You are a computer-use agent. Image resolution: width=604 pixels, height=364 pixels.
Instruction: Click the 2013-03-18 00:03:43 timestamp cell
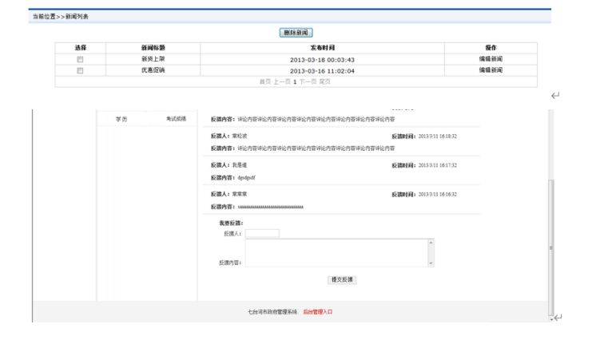(322, 60)
